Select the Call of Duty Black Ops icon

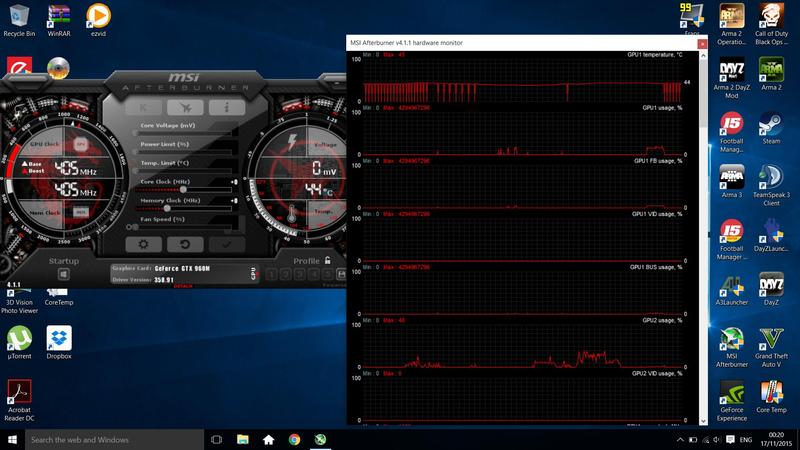pos(771,24)
